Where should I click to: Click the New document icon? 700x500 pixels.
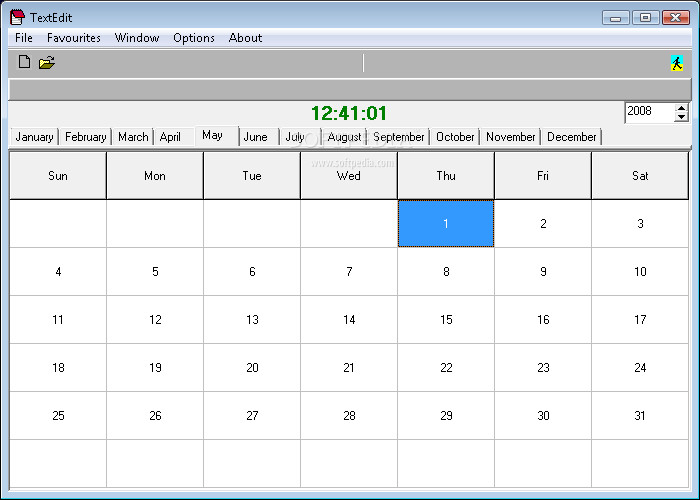coord(25,62)
